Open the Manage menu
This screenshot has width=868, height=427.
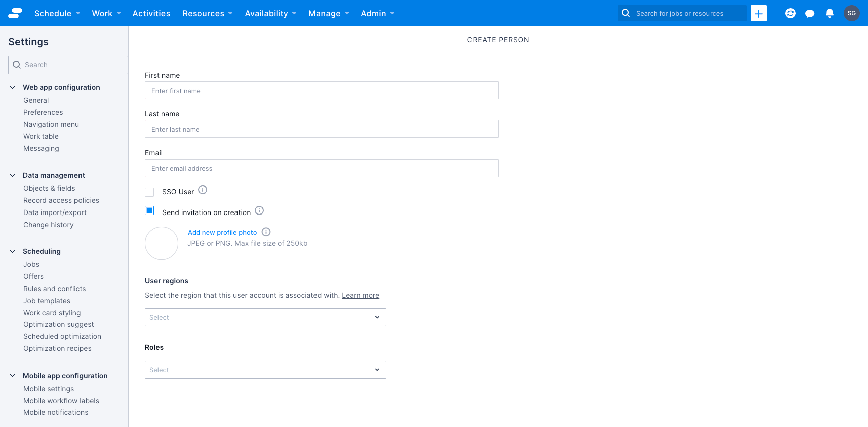(329, 13)
